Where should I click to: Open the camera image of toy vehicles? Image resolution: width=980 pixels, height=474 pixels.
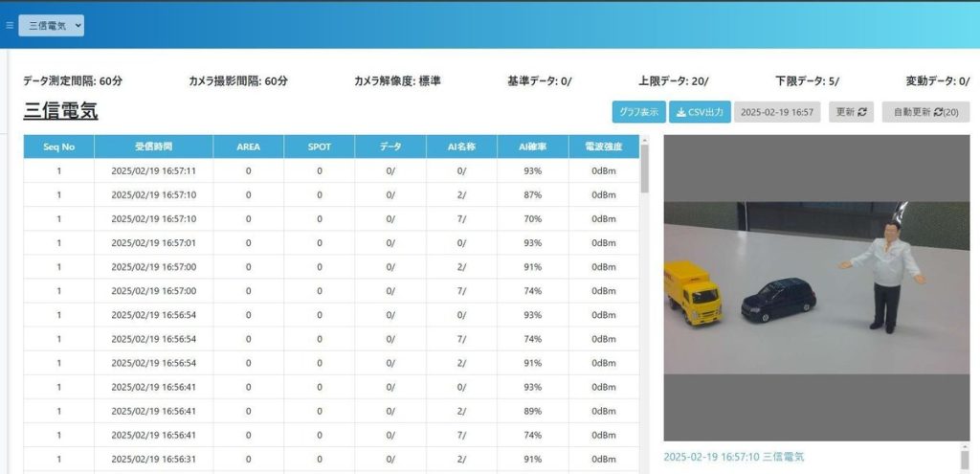816,287
